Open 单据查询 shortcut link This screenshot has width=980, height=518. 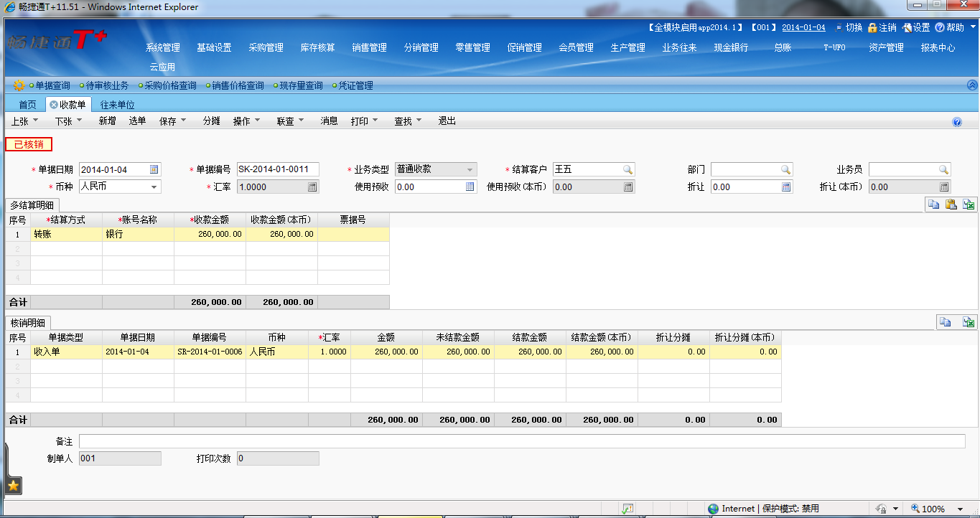coord(52,85)
